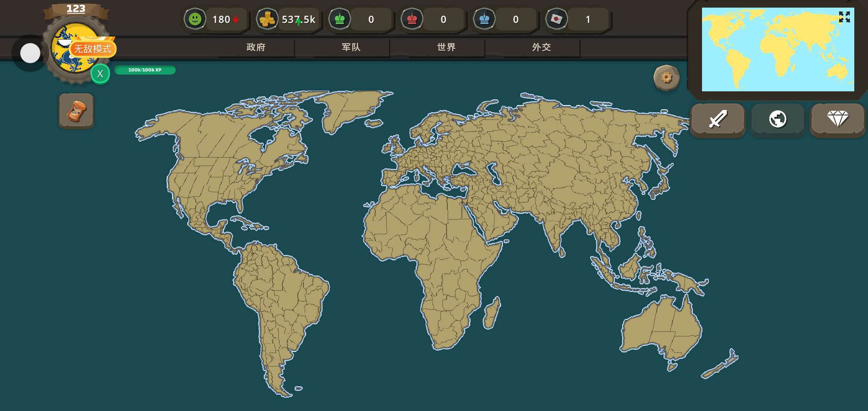The width and height of the screenshot is (868, 411).
Task: Switch to the 世界 world tab
Action: (446, 47)
